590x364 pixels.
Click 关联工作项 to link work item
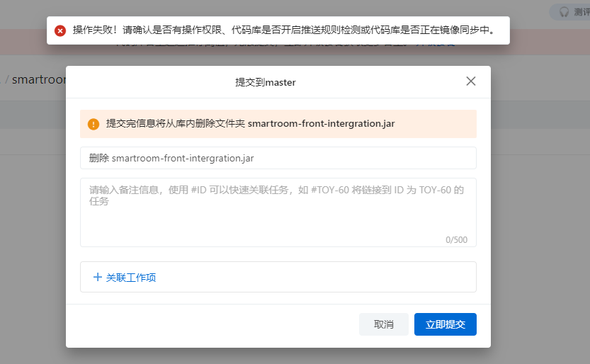pos(130,278)
